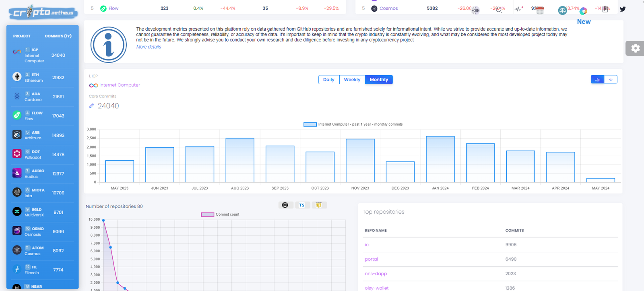
Task: Click the FLOW coin icon in sidebar
Action: 17,115
